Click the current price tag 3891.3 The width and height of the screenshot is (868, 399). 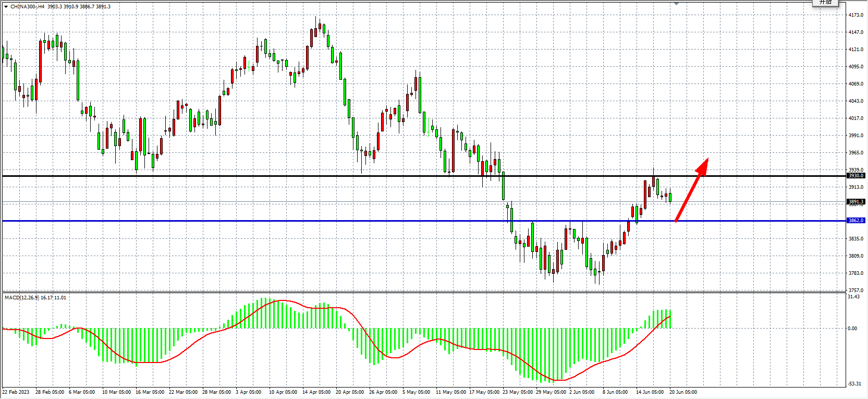(x=855, y=202)
